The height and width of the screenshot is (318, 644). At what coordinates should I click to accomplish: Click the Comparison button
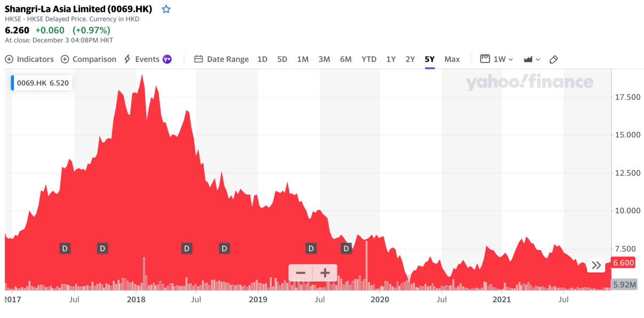tap(88, 59)
